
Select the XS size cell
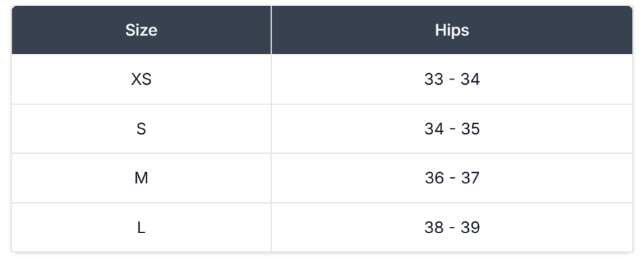141,79
